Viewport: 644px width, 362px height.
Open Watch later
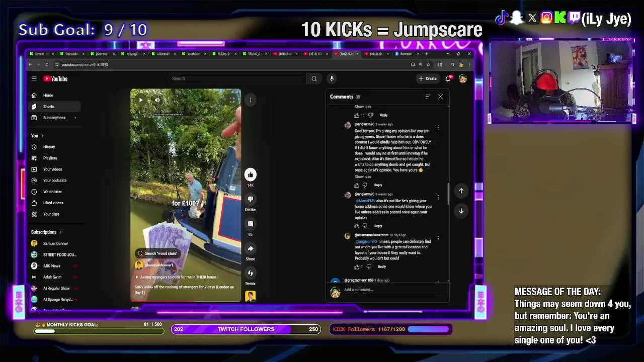tap(54, 192)
